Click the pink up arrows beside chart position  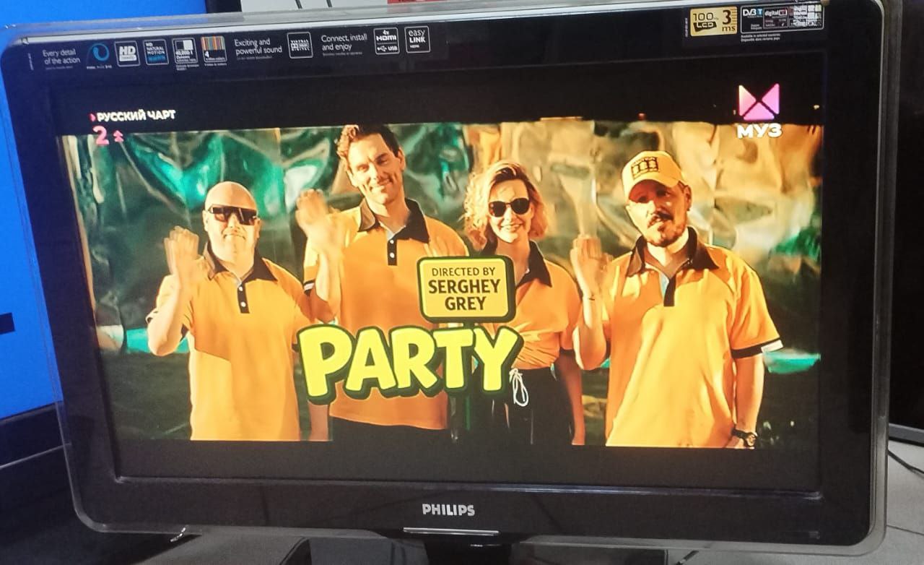pos(118,136)
